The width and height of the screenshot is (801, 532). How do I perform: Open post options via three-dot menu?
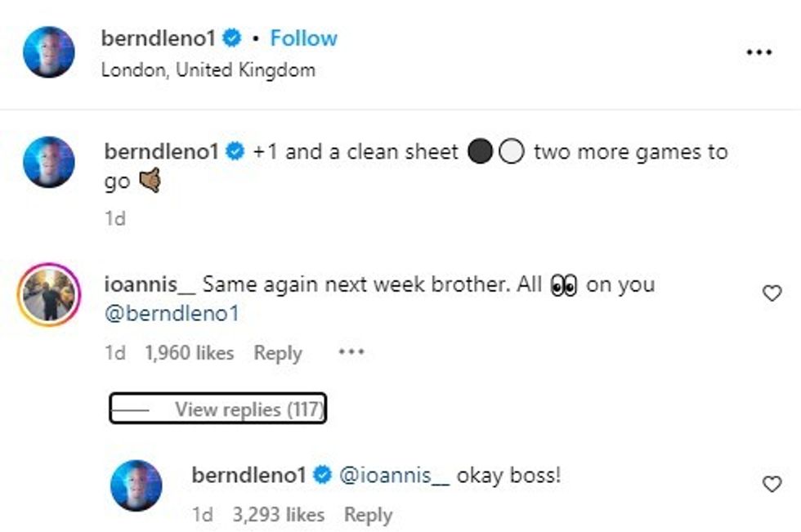[x=760, y=52]
